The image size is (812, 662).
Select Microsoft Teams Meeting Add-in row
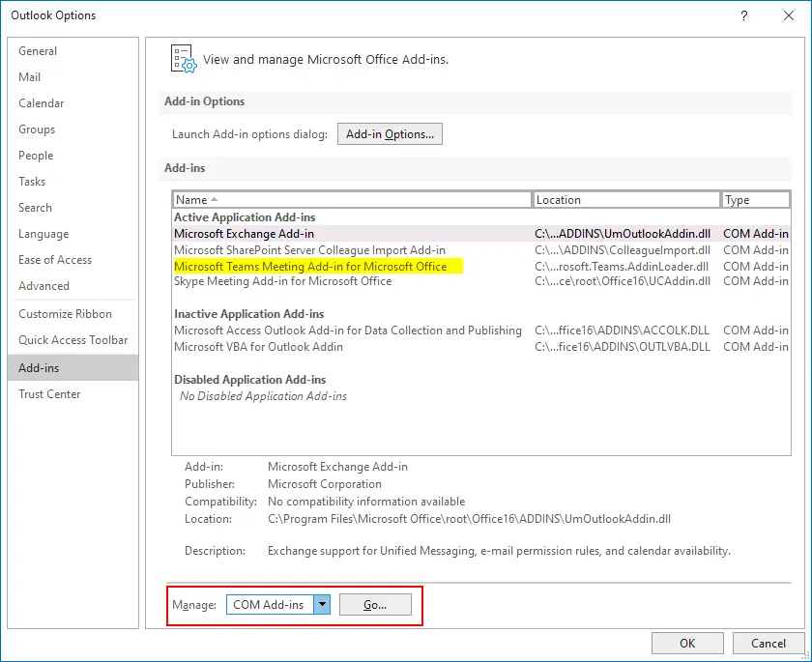point(481,266)
